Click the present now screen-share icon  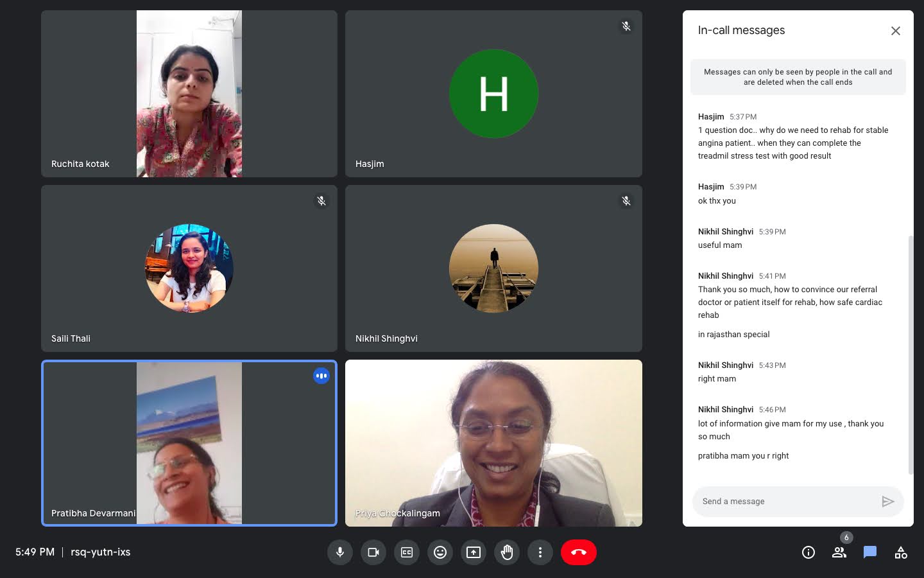474,552
